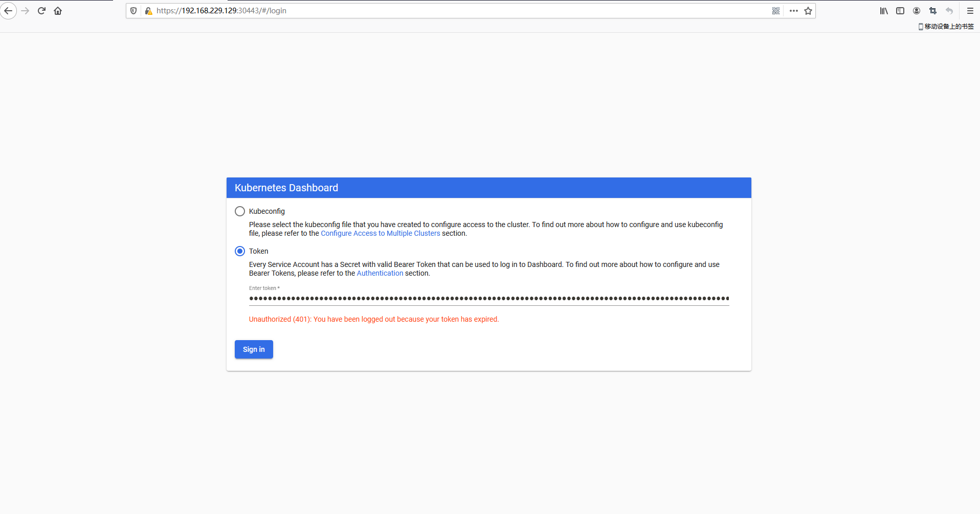Viewport: 980px width, 514px height.
Task: Click the undo arrow toolbar icon
Action: coord(949,11)
